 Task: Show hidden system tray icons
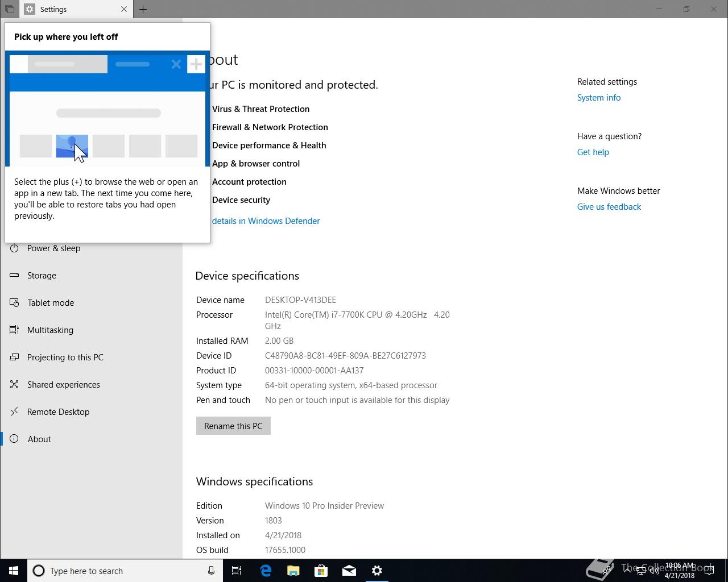pyautogui.click(x=627, y=571)
